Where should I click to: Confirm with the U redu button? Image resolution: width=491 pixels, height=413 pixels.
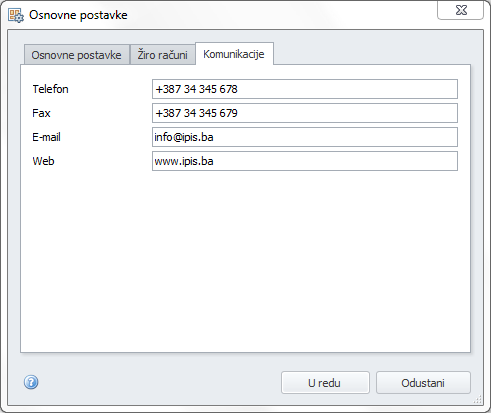point(325,383)
